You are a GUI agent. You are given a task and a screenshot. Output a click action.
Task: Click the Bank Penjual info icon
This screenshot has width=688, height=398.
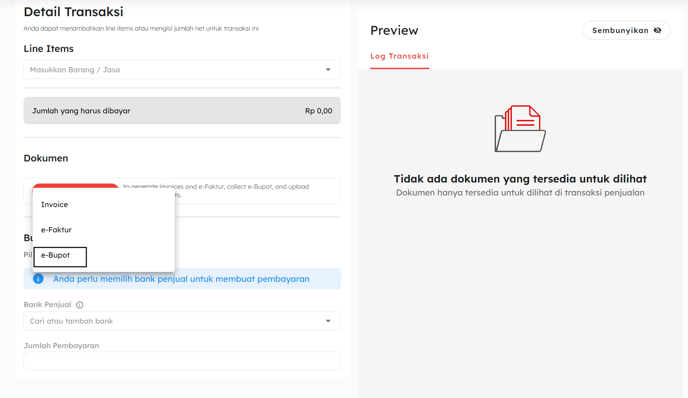click(79, 305)
